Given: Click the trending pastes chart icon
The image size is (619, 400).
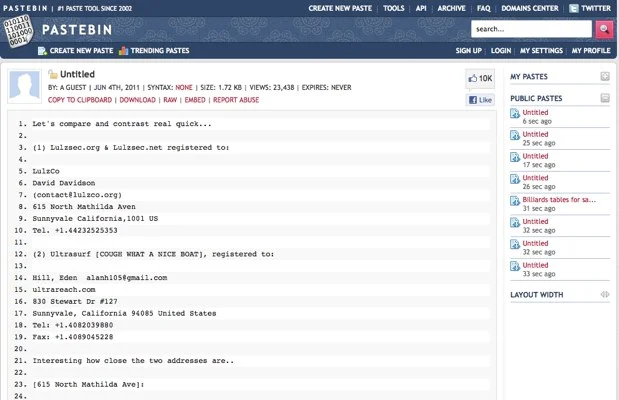Looking at the screenshot, I should pos(123,51).
